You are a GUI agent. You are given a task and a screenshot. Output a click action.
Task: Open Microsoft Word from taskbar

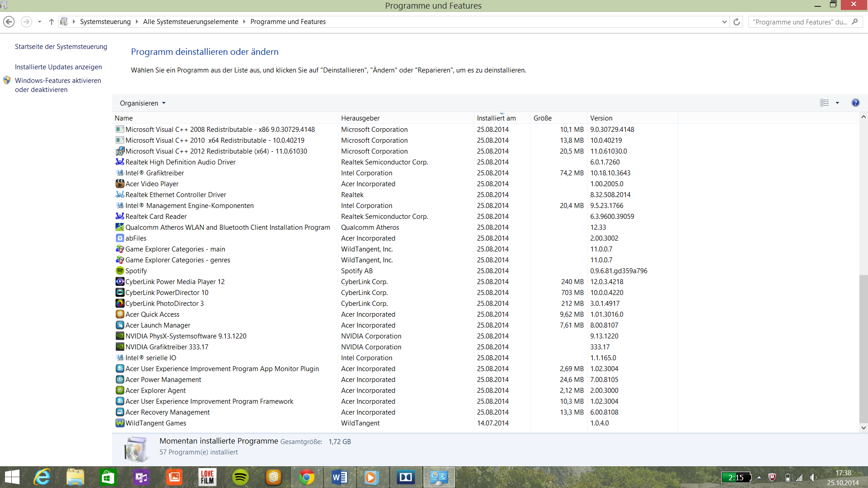340,477
